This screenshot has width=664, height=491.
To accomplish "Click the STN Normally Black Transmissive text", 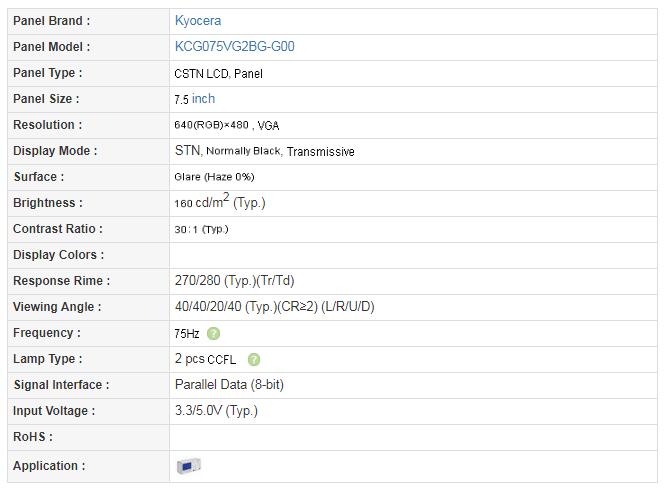I will [x=265, y=151].
